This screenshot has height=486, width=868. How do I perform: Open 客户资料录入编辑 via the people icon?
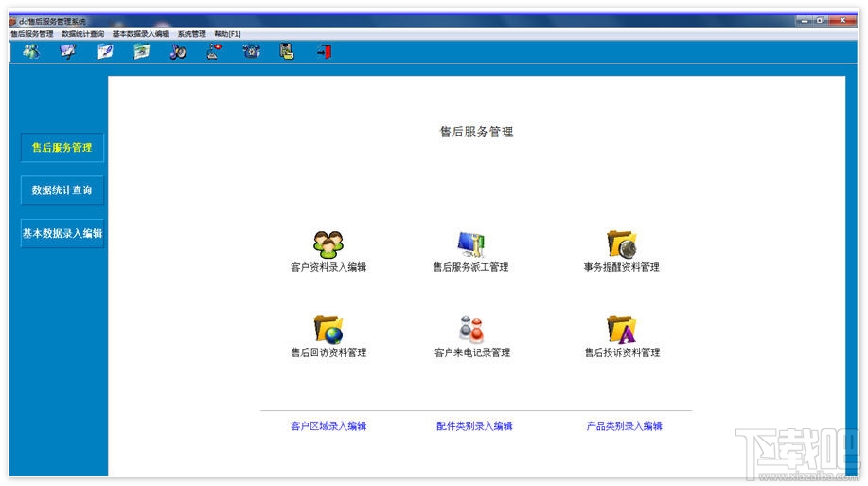pos(328,244)
